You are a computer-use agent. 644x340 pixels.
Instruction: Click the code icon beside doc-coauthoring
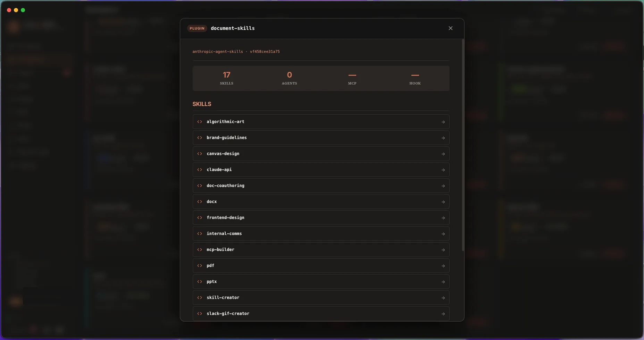[x=200, y=186]
